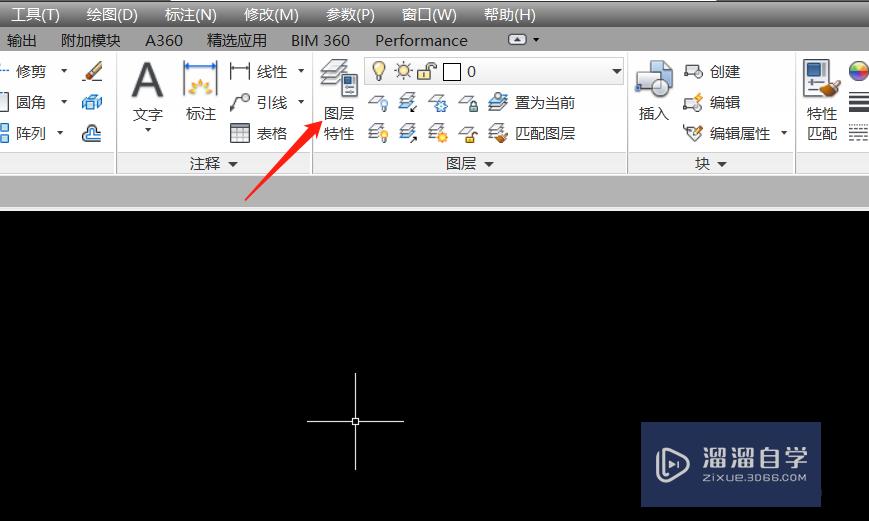Expand the 文字 dropdown arrow
This screenshot has width=869, height=521.
point(148,130)
